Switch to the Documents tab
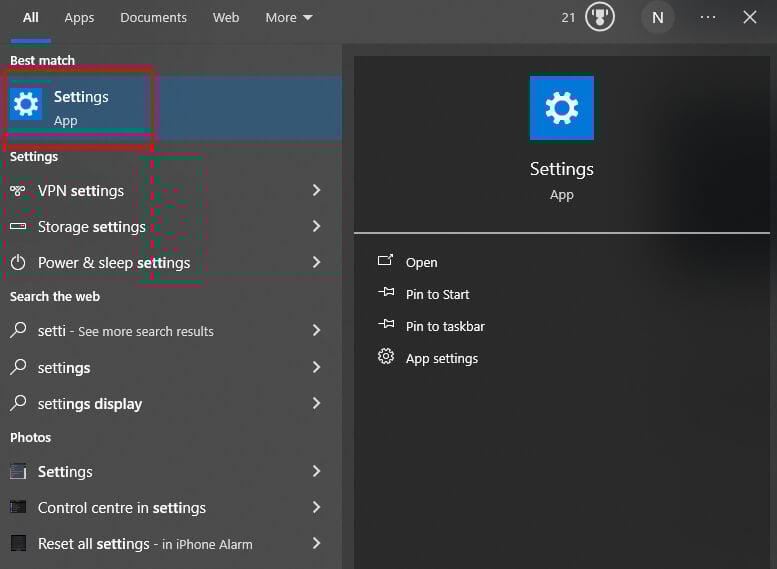777x569 pixels. coord(153,17)
